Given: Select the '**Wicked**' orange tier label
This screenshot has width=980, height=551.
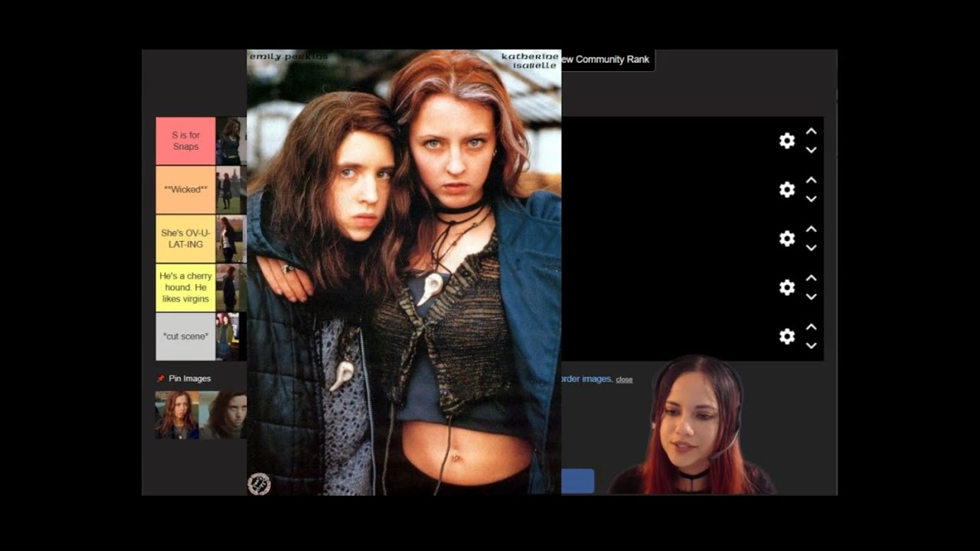Looking at the screenshot, I should (x=185, y=190).
